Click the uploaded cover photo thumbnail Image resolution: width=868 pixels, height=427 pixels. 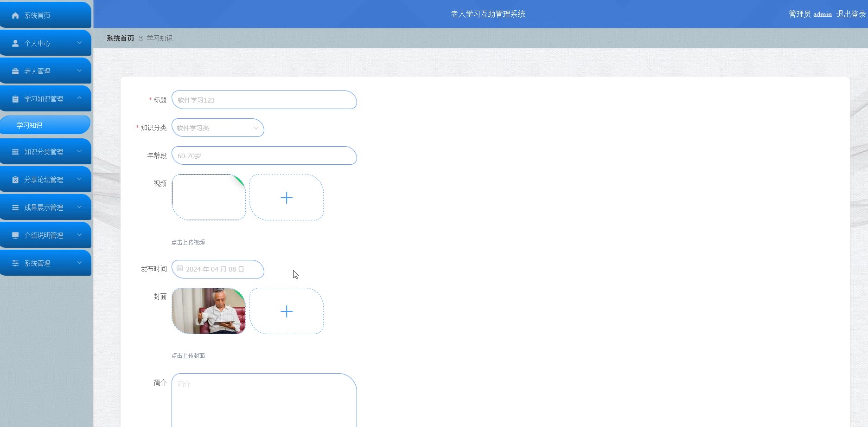[x=209, y=311]
